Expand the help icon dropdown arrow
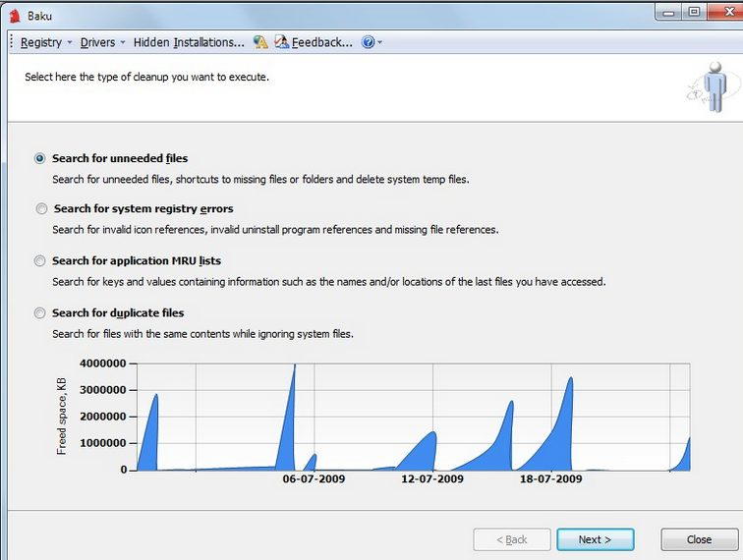Screen dimensions: 743x560 tap(379, 42)
